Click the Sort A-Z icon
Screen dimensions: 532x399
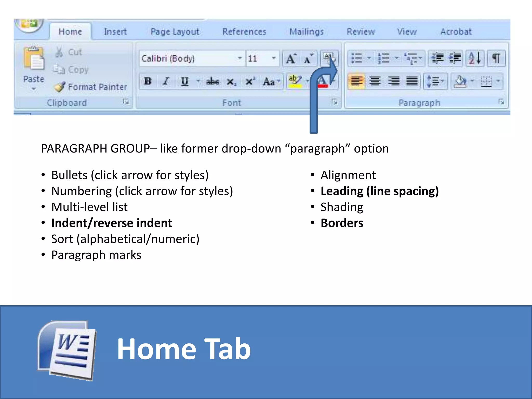coord(475,58)
